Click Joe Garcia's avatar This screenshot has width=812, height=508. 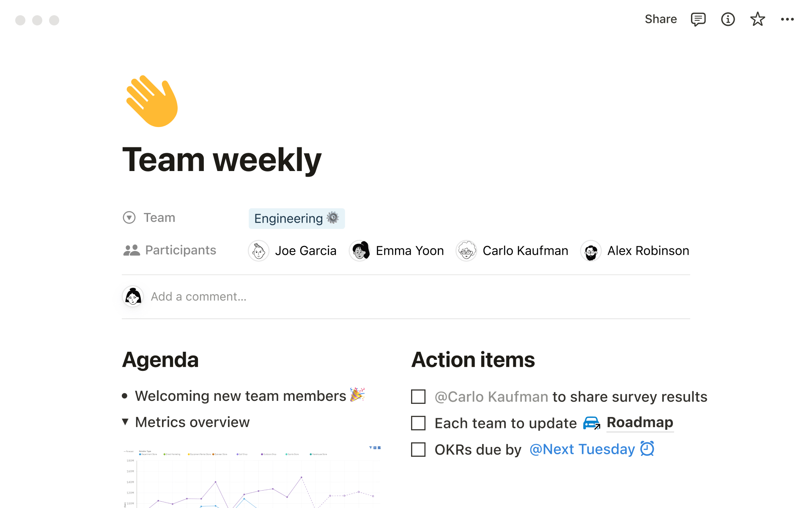coord(258,251)
